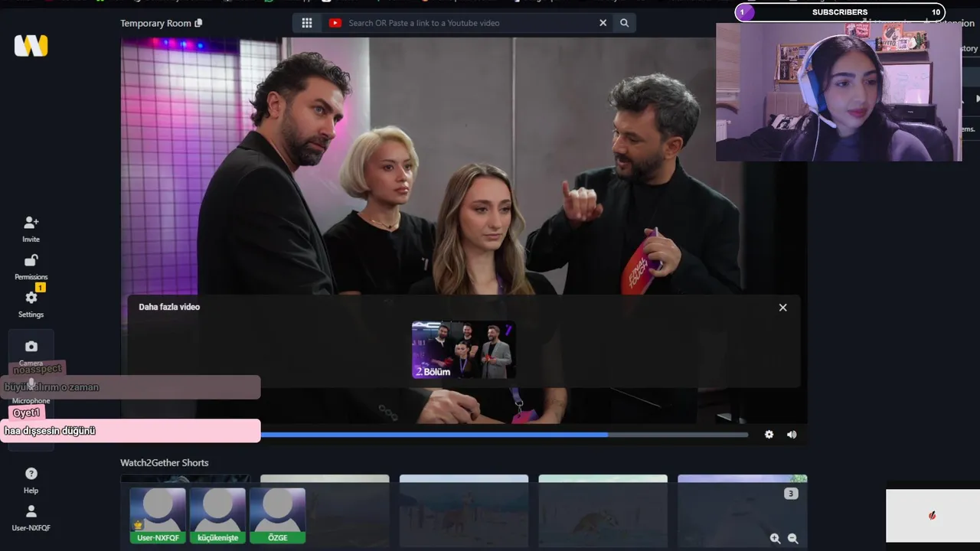
Task: Open the Invite panel
Action: coord(31,229)
